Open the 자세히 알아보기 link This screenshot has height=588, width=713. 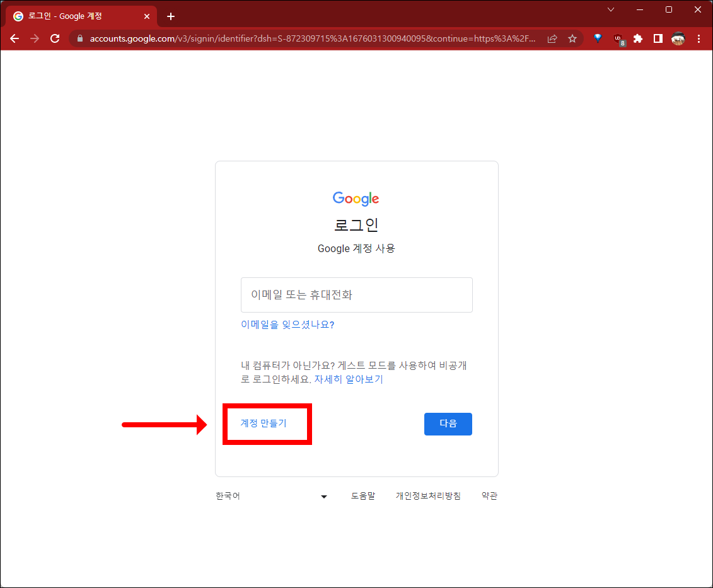point(349,379)
